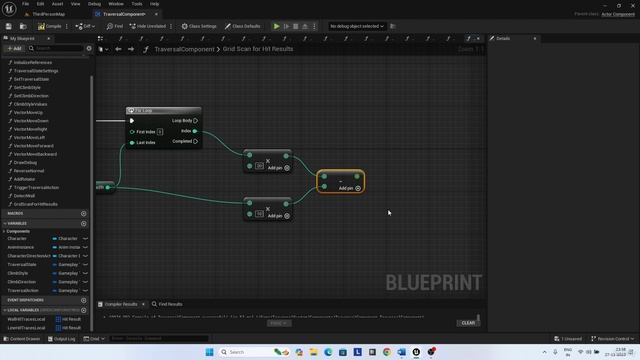Open Class Settings
Screen dimensions: 640x360
tap(199, 26)
